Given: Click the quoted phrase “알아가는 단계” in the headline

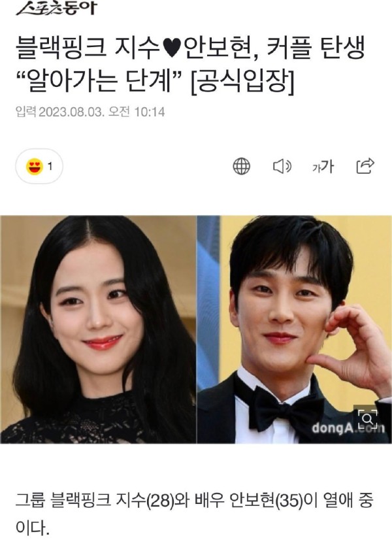Looking at the screenshot, I should click(99, 82).
